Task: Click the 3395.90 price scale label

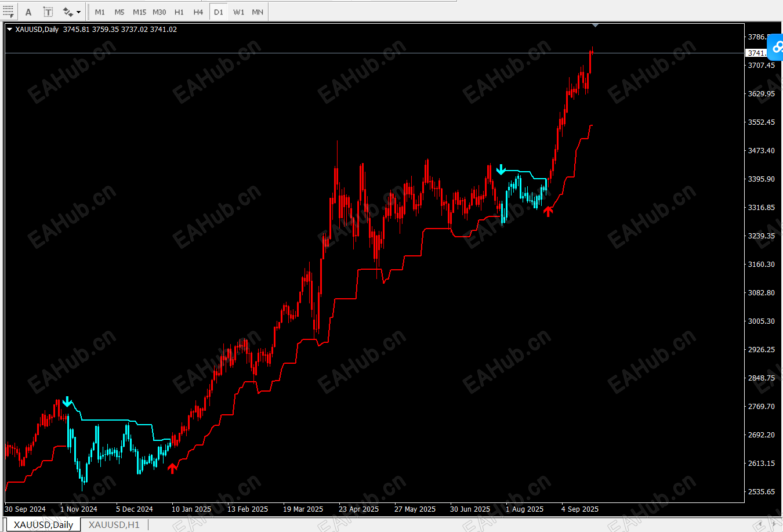Action: point(761,179)
